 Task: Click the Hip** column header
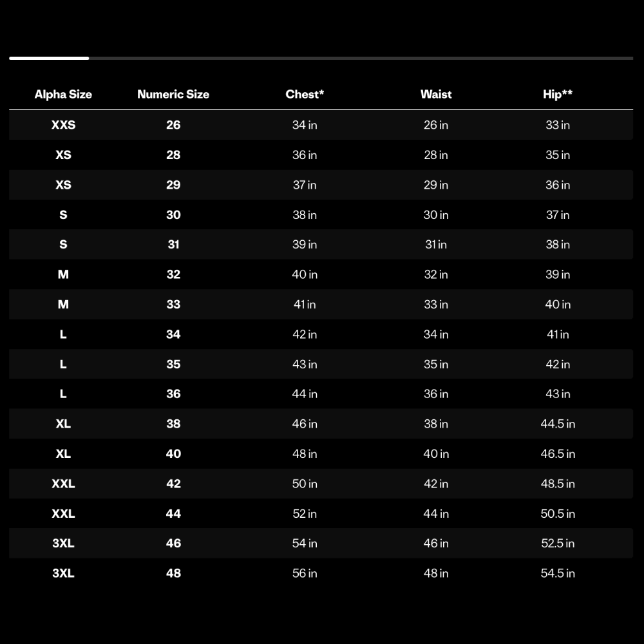click(558, 95)
